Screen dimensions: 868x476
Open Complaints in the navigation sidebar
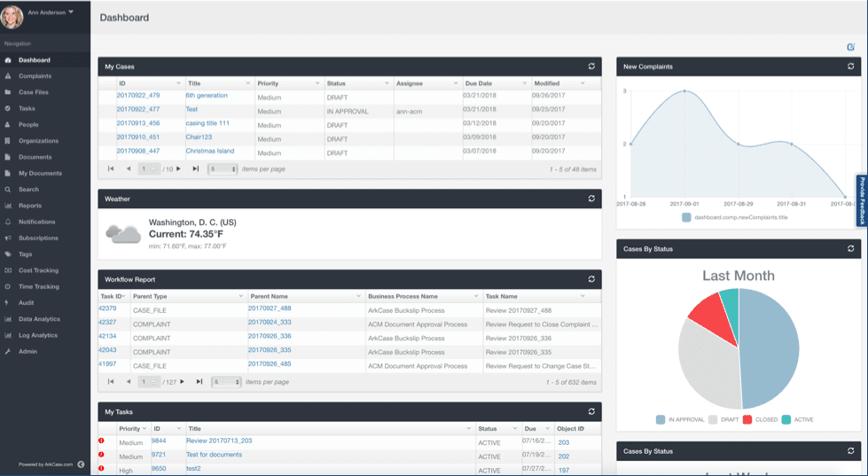[x=35, y=76]
